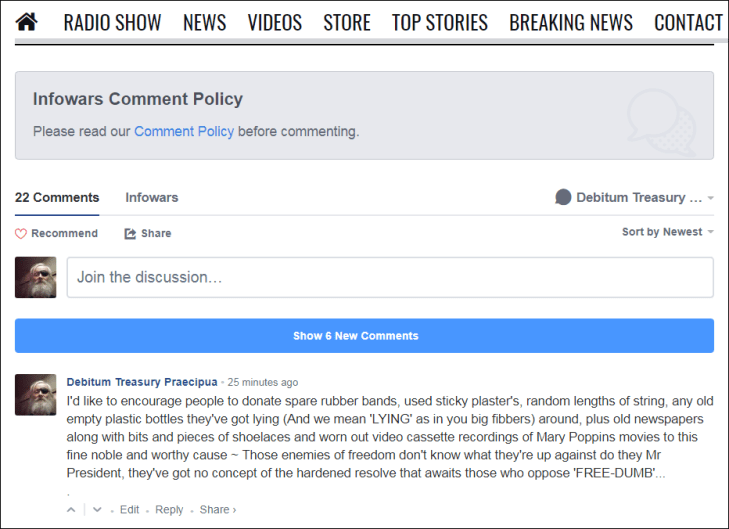Click commenter avatar beside the comment text
Viewport: 729px width, 529px height.
pos(35,395)
